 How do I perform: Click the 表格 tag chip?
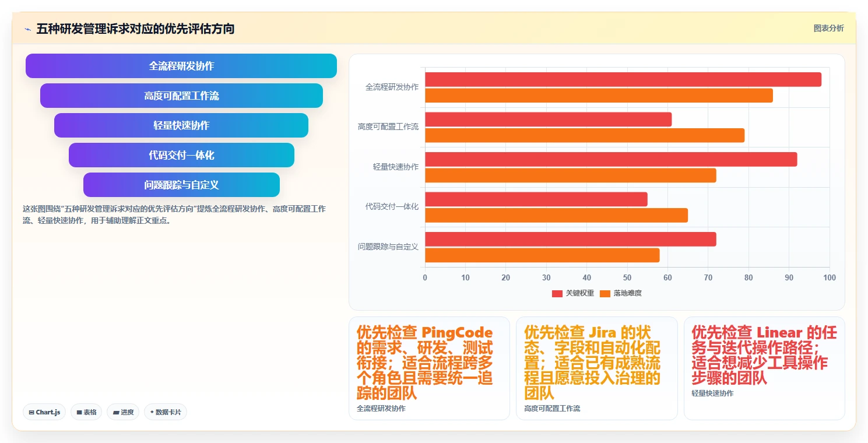86,412
